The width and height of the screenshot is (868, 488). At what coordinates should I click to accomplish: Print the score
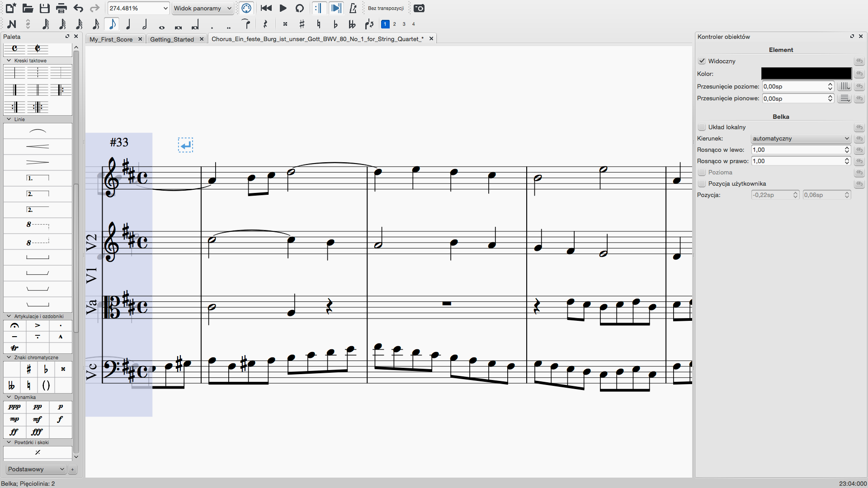61,8
